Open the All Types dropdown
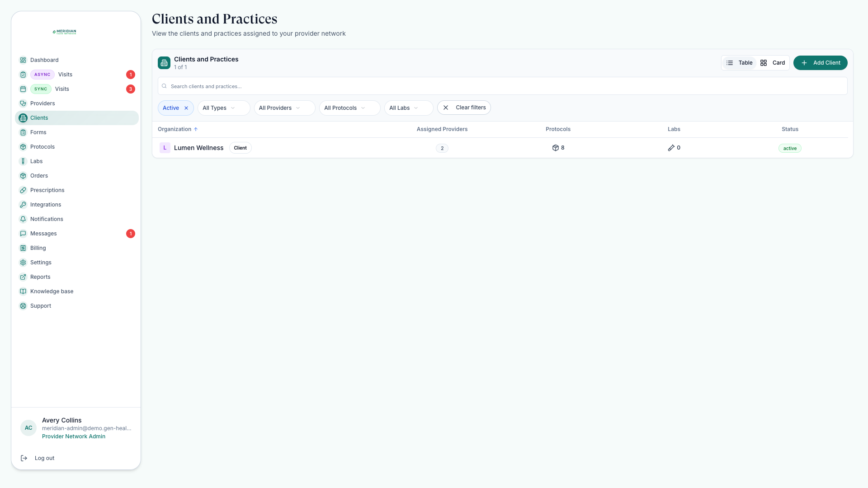 224,108
